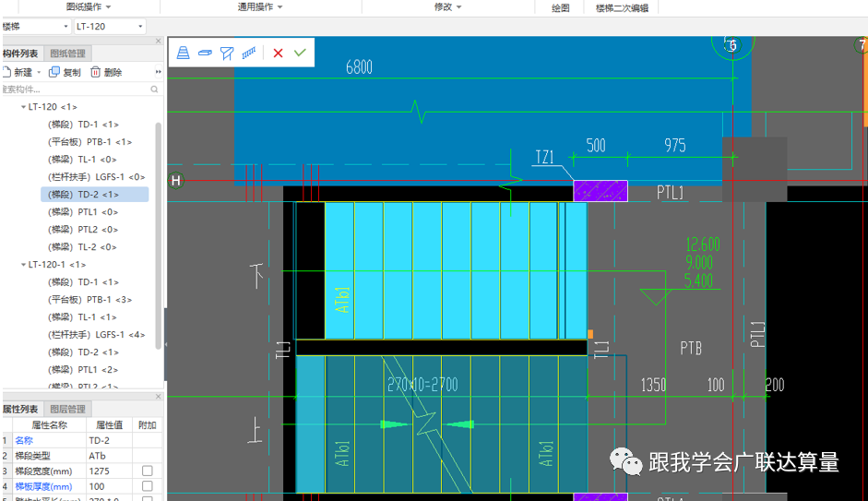Cancel with the red X icon
This screenshot has width=868, height=501.
point(278,53)
